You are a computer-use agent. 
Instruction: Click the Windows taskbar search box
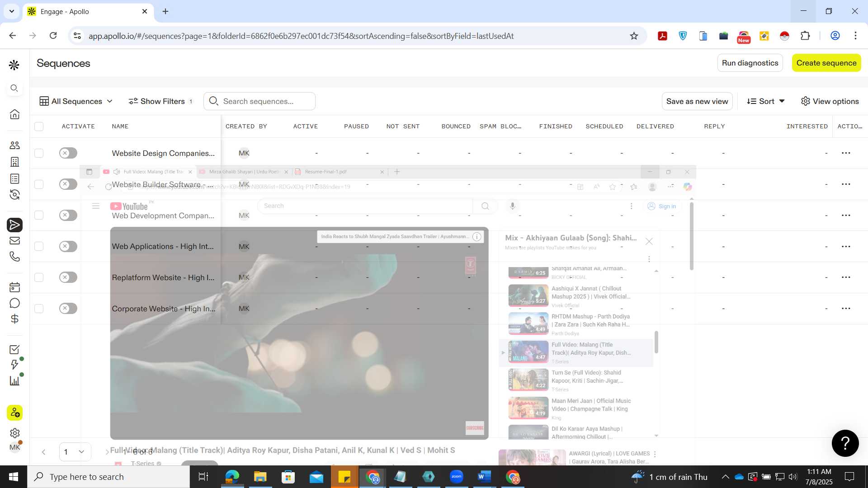(108, 477)
